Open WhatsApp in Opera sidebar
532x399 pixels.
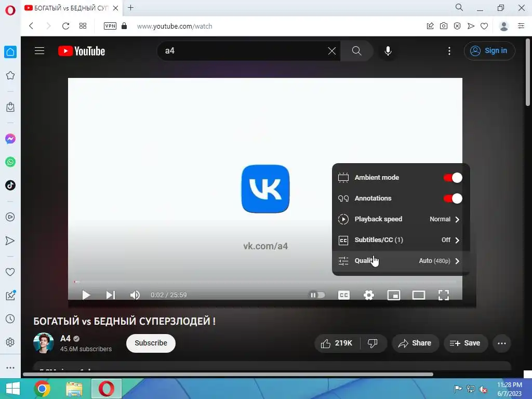[x=10, y=162]
